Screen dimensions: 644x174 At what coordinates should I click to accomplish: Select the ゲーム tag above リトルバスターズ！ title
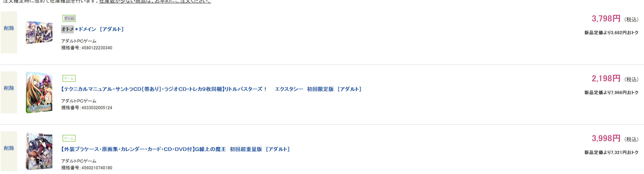(x=69, y=78)
